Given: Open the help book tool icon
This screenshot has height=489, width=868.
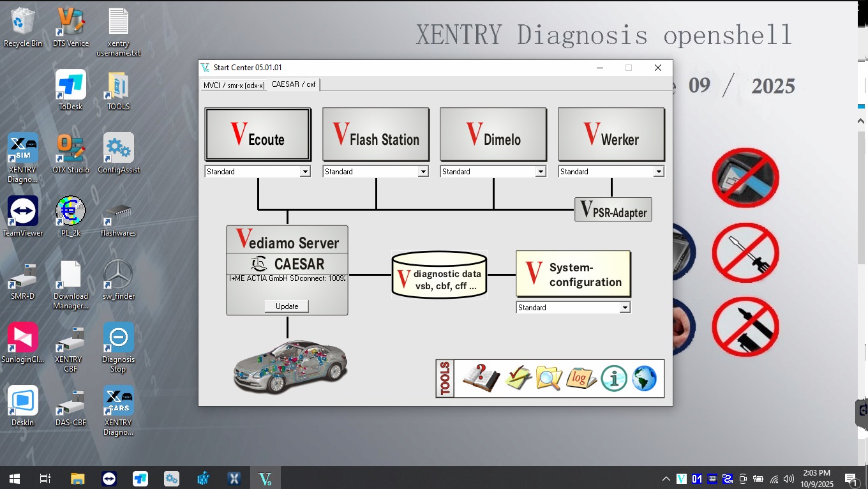Looking at the screenshot, I should coord(481,379).
